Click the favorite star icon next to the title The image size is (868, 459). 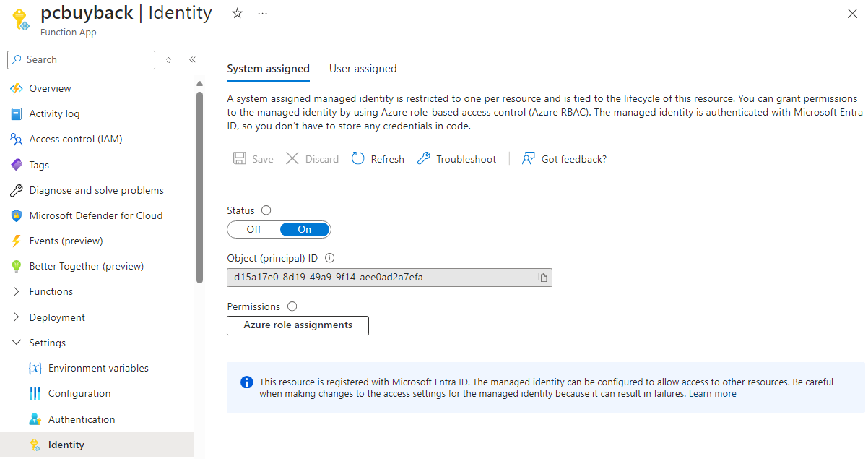[x=237, y=14]
